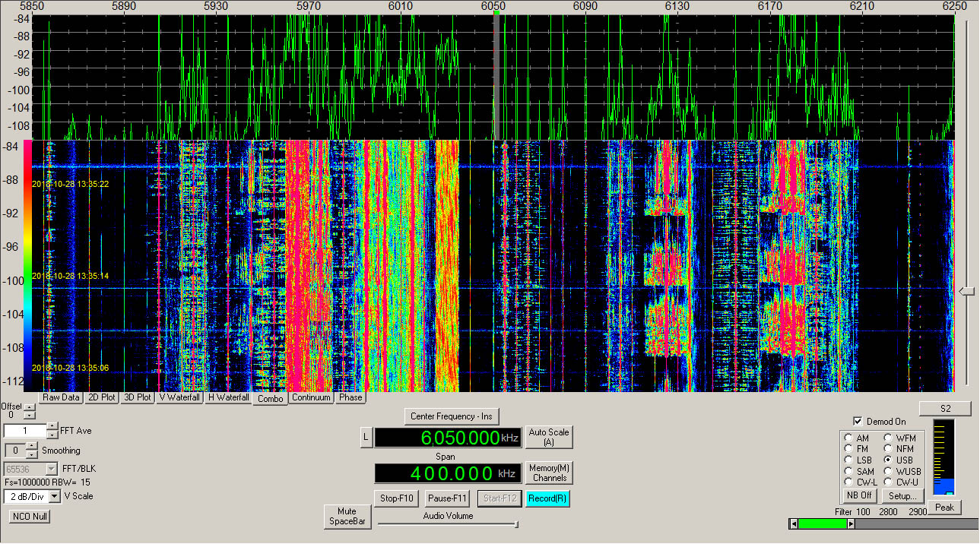The image size is (980, 544).
Task: Decrease Offset with the down arrow
Action: (29, 417)
